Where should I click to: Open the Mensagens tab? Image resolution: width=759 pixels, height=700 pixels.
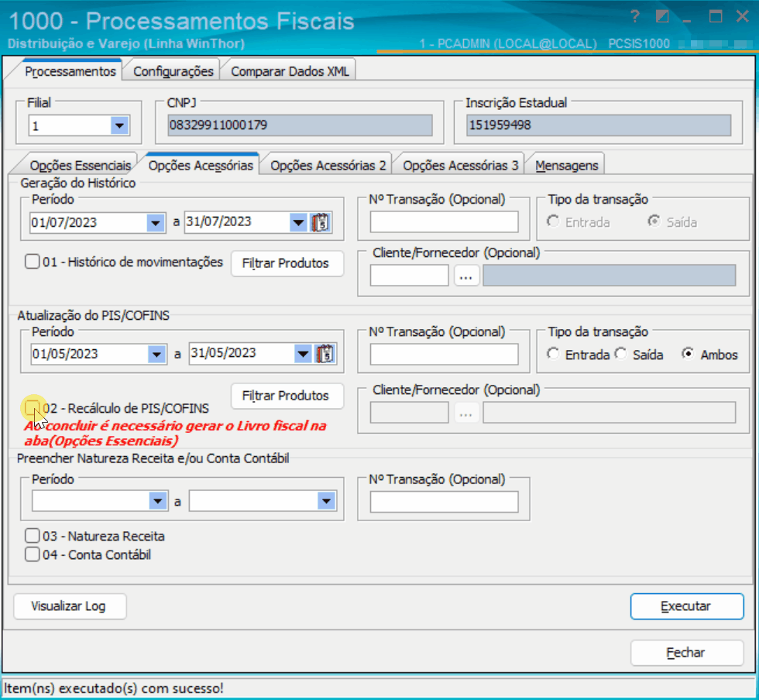[566, 166]
